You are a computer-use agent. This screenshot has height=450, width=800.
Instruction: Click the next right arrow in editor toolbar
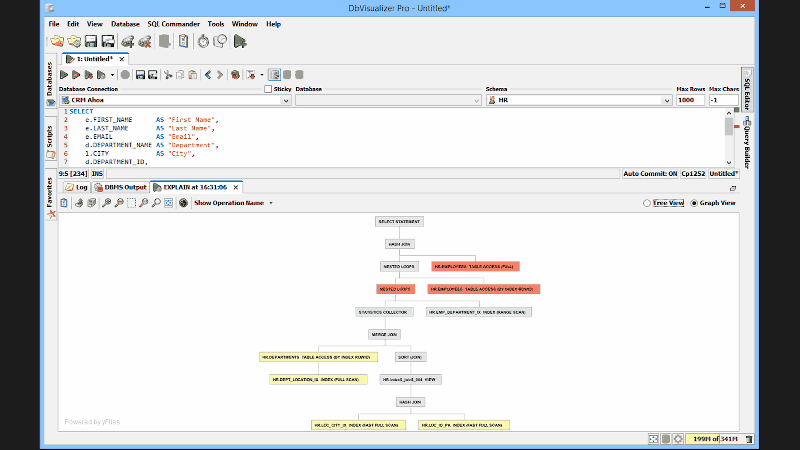(x=220, y=75)
